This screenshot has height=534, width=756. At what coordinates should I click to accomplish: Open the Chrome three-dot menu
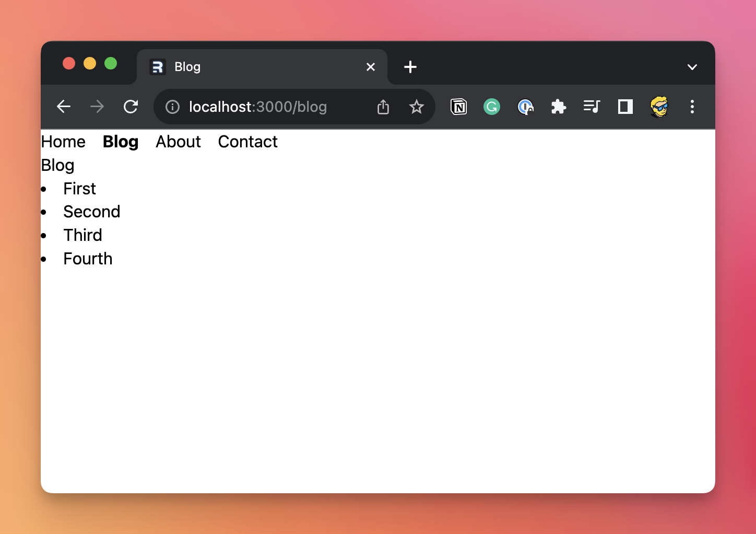[692, 107]
